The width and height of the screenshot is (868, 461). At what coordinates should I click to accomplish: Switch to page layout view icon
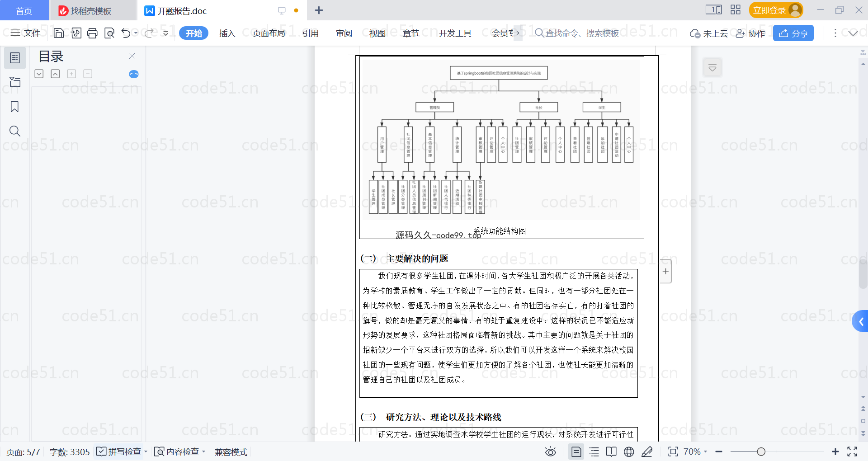[576, 452]
